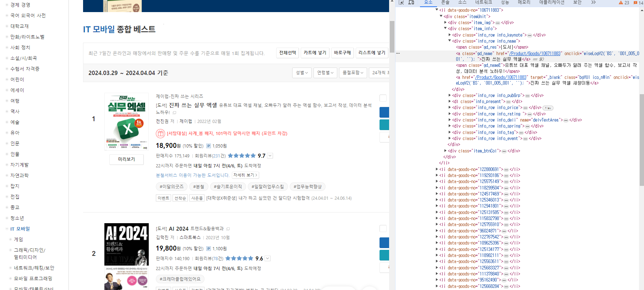
Task: Open the 모바일 프로그래밍 subcategory
Action: pos(33,279)
